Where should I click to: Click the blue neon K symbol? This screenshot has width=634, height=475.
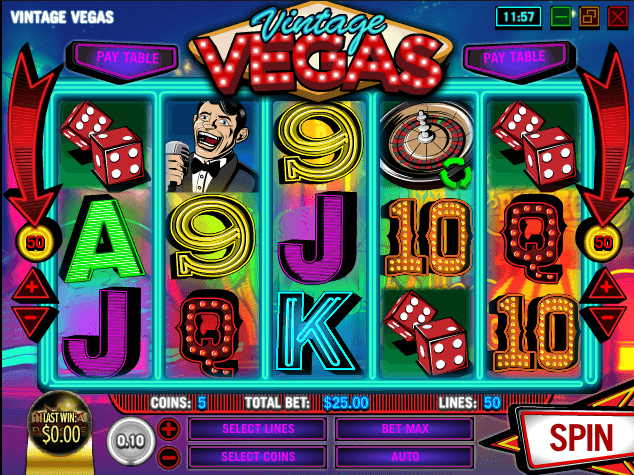tap(317, 331)
